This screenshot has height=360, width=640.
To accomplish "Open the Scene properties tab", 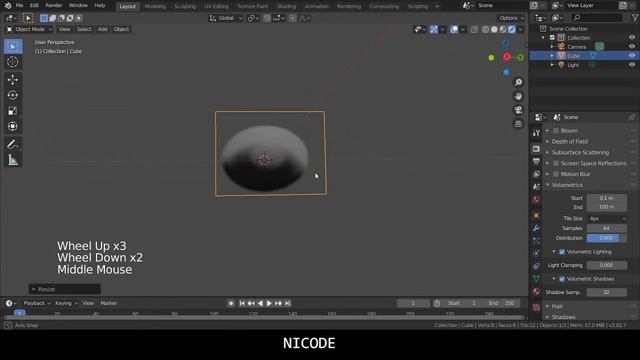I will 536,187.
